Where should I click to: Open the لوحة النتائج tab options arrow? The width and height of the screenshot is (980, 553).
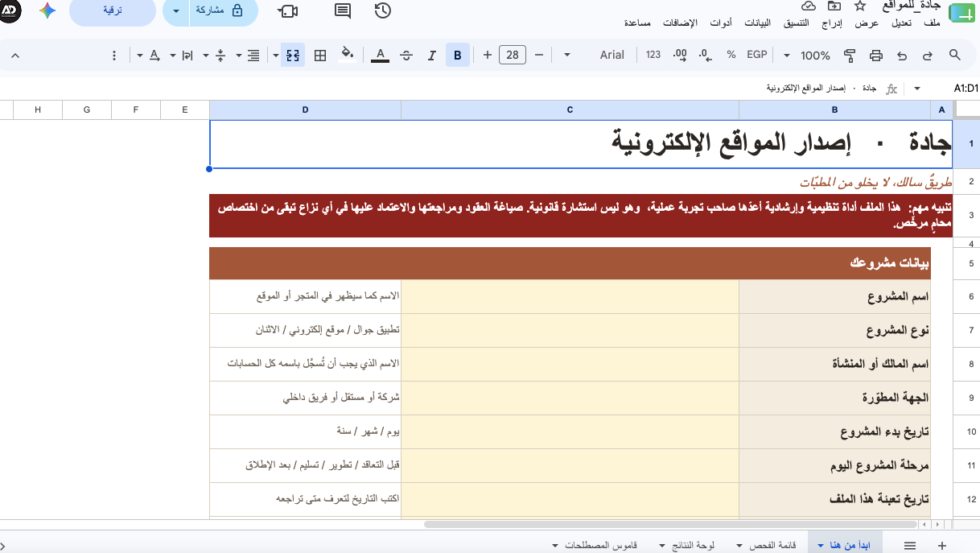click(661, 545)
